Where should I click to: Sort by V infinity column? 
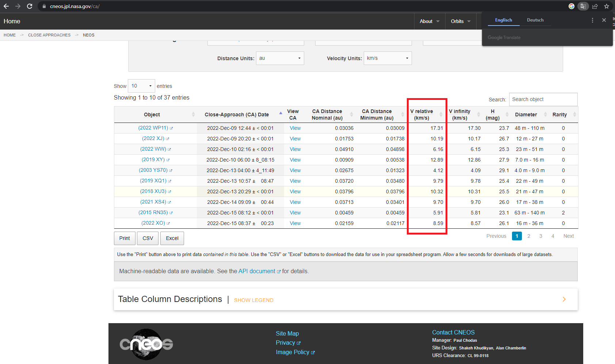tap(464, 115)
